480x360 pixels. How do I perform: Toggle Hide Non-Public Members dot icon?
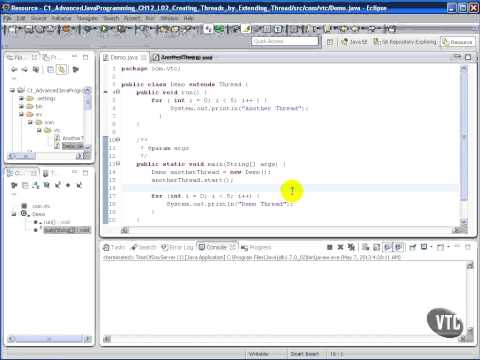coord(68,185)
